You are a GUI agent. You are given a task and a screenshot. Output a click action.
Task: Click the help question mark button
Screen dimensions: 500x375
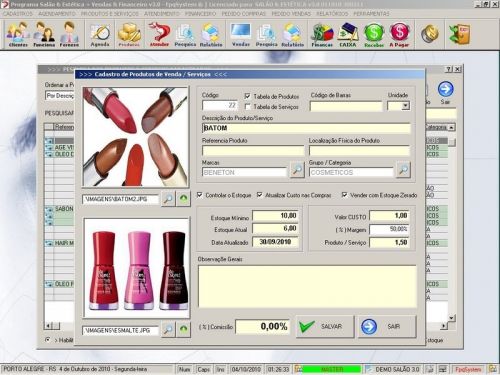pyautogui.click(x=449, y=69)
